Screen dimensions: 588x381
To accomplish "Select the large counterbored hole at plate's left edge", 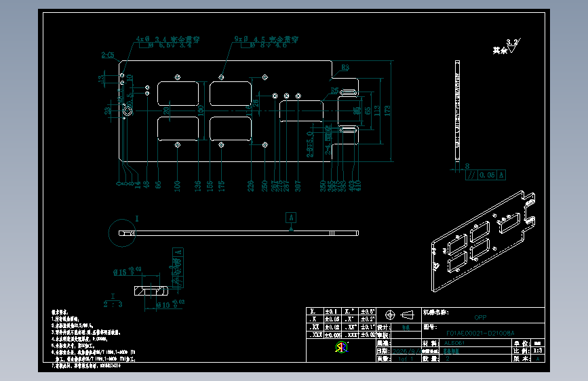I will (128, 111).
